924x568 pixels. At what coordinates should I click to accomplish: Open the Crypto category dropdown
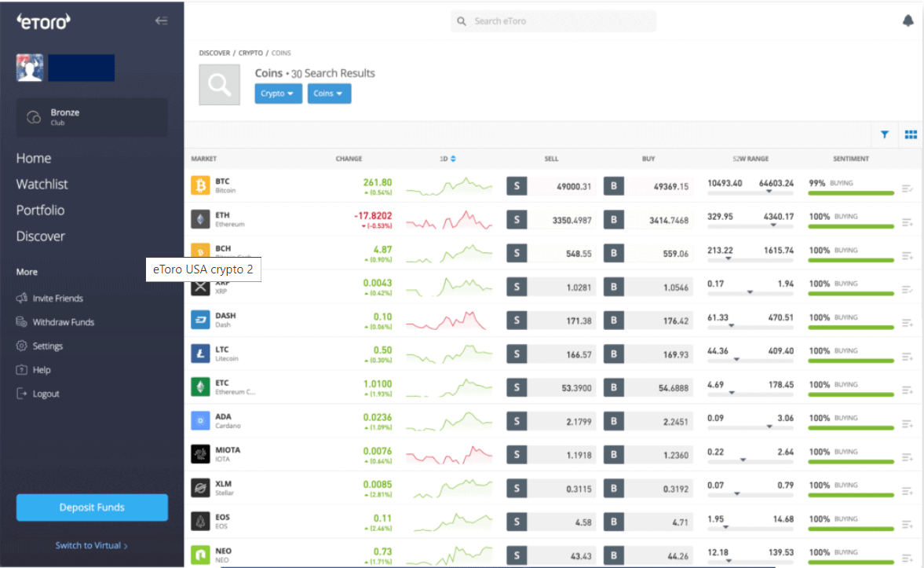278,93
